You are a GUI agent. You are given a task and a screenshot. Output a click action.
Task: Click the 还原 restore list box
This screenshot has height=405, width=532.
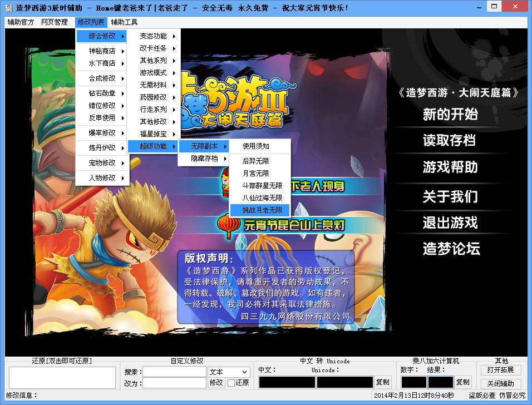(62, 377)
